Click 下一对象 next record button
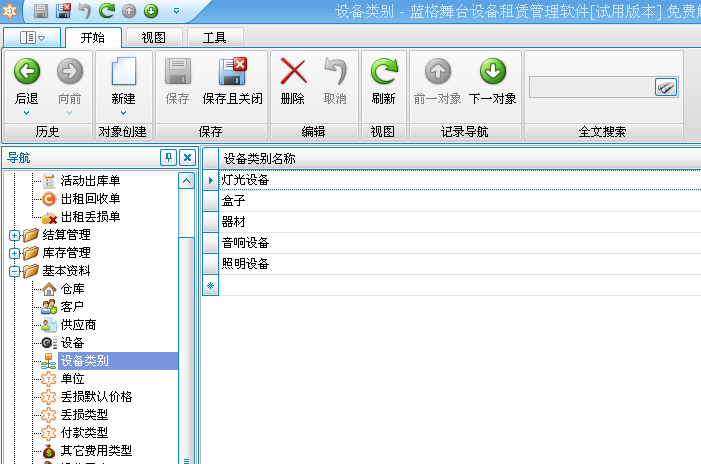Viewport: 701px width, 464px height. [x=493, y=81]
